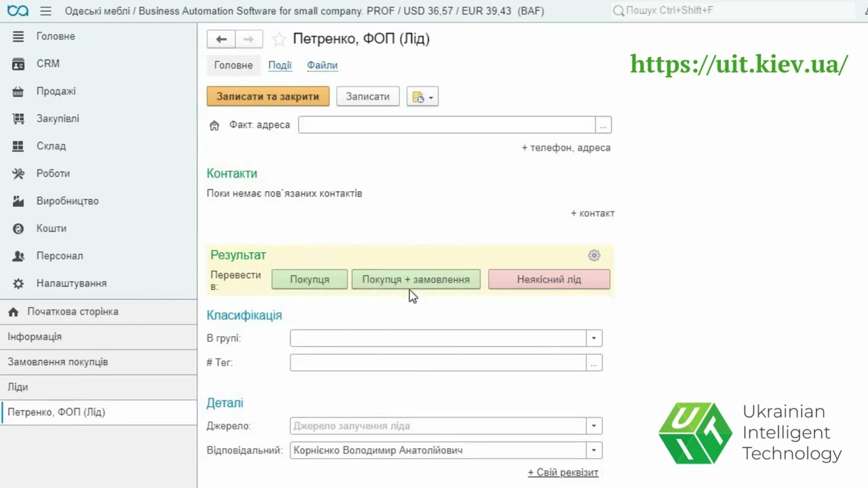The image size is (868, 488).
Task: Open the Продажі section
Action: (x=98, y=91)
